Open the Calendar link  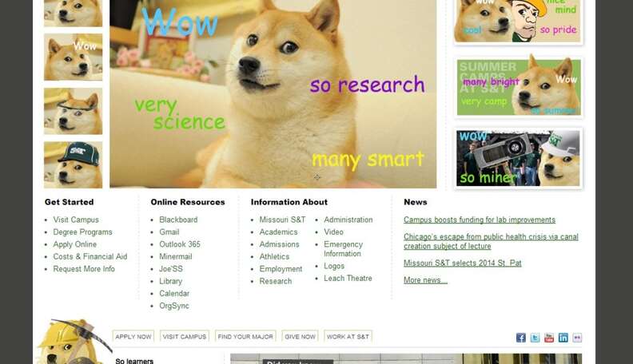(x=174, y=293)
